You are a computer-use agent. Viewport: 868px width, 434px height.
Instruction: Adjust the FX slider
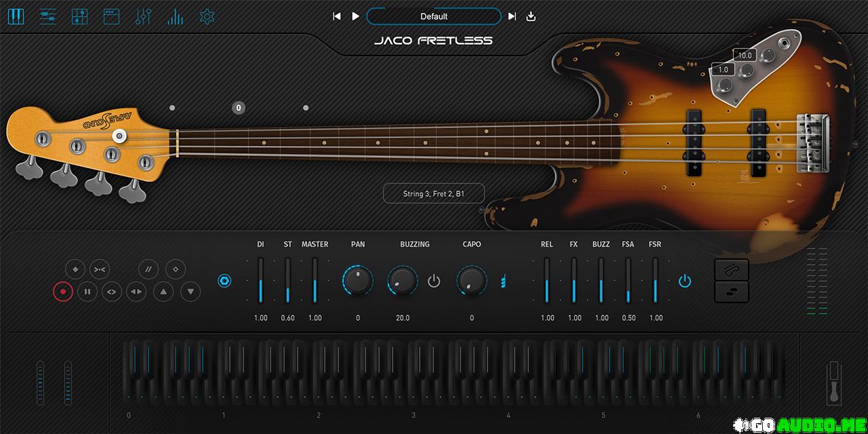(574, 280)
